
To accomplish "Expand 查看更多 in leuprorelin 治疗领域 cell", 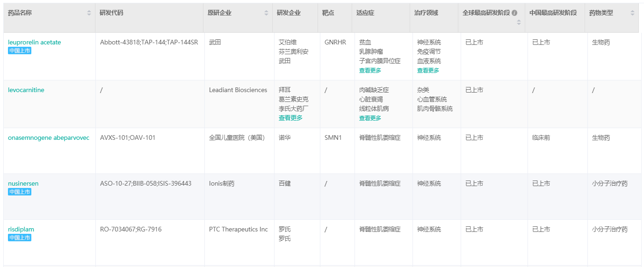I will tap(428, 70).
